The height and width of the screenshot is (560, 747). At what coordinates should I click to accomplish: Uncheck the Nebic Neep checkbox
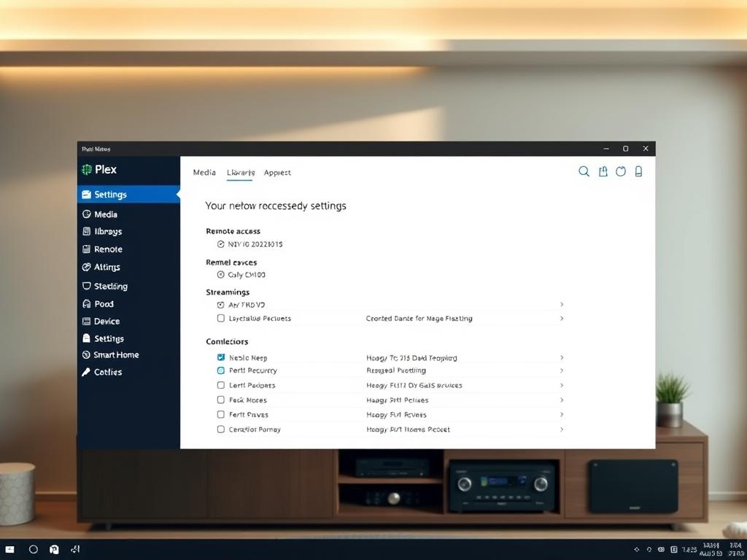[x=221, y=357]
